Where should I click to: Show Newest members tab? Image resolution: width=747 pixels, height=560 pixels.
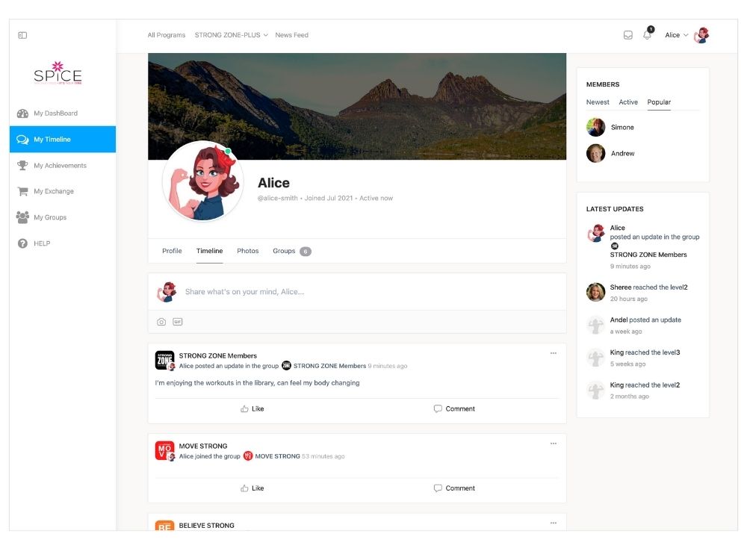click(x=598, y=102)
